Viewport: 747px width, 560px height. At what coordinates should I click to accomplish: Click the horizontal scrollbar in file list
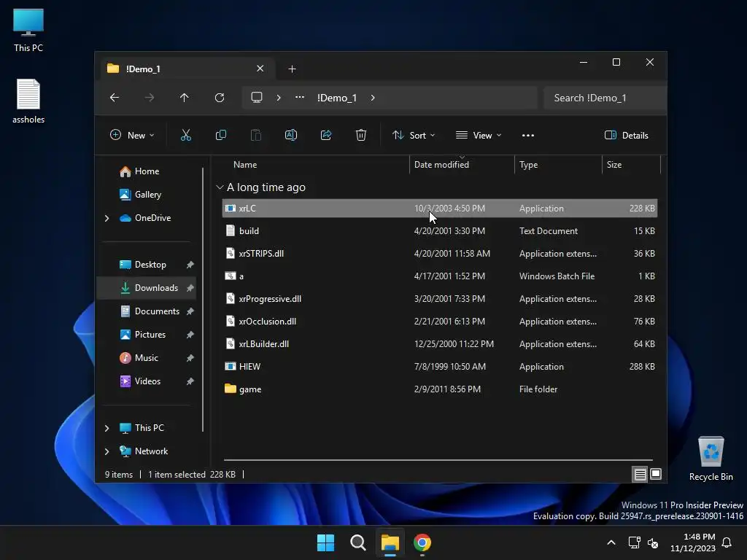[x=438, y=460]
